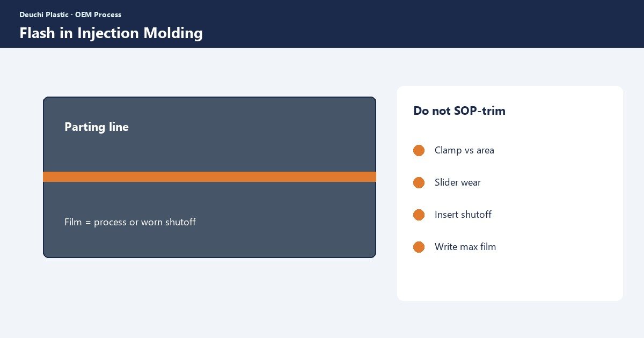644x338 pixels.
Task: Click the Parting line label
Action: 97,127
